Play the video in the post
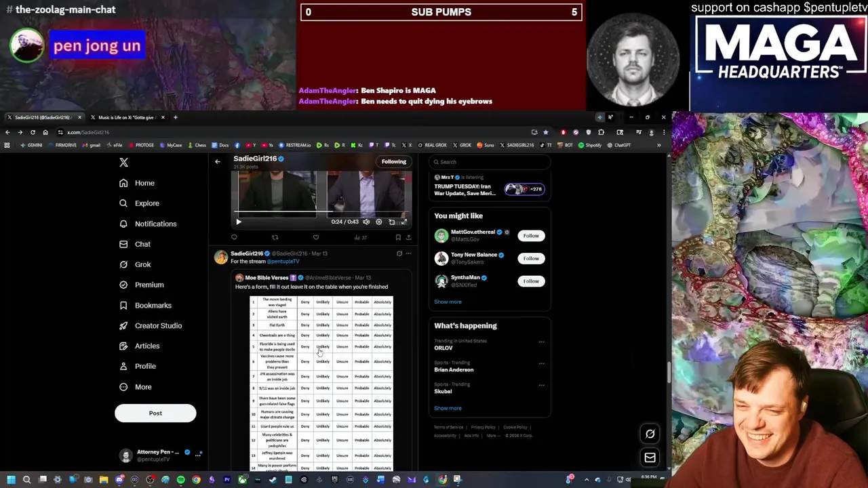Screen dimensions: 868x488 click(238, 222)
